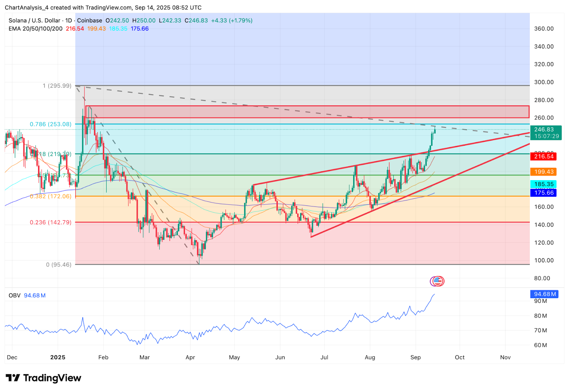Click the ChartAnalysis_4 snapshot caption text

(x=103, y=7)
